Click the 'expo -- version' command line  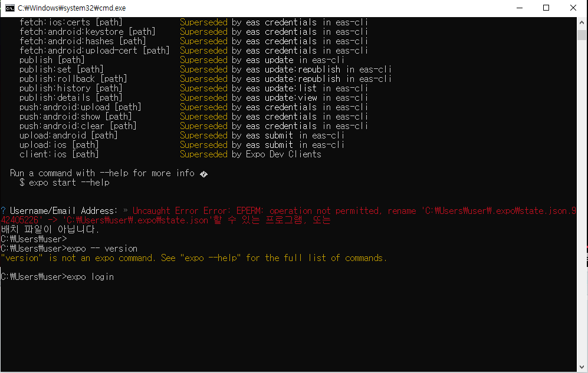pos(69,249)
